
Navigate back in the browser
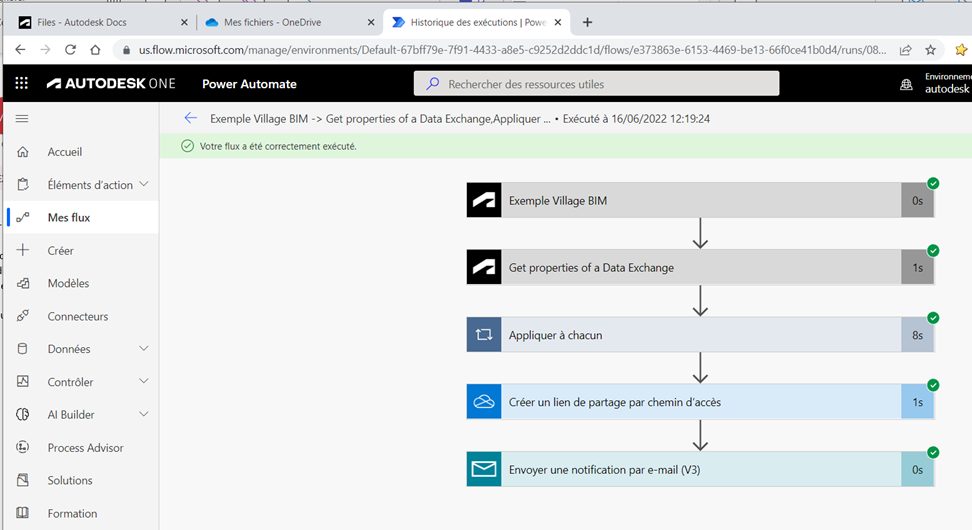tap(20, 50)
